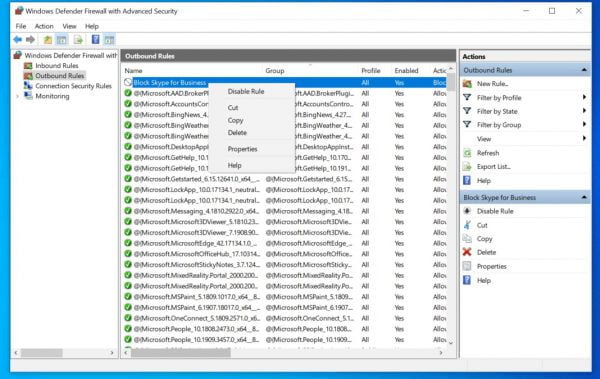This screenshot has width=600, height=379.
Task: Click the tree pane horizontal scrollbar thumb
Action: click(x=41, y=353)
